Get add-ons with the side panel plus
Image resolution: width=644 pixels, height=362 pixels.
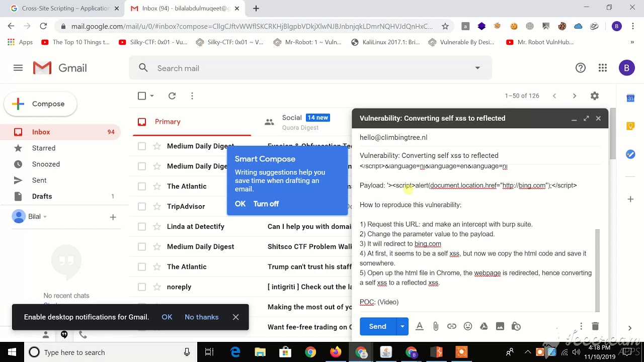[x=630, y=199]
